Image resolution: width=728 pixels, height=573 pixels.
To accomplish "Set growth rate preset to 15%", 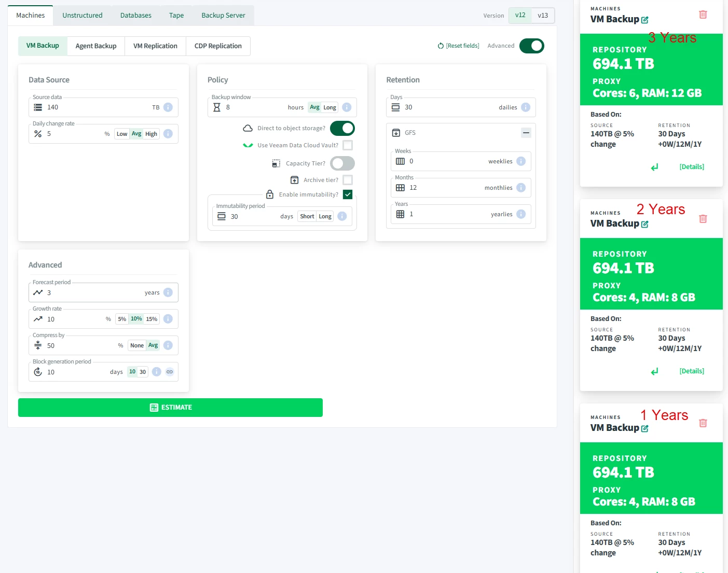I will coord(152,319).
